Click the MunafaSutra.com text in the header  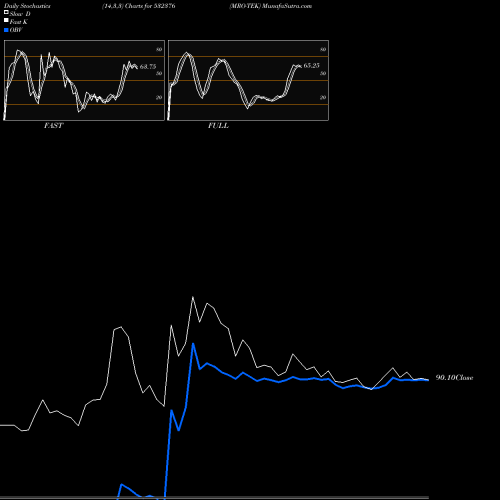[287, 6]
